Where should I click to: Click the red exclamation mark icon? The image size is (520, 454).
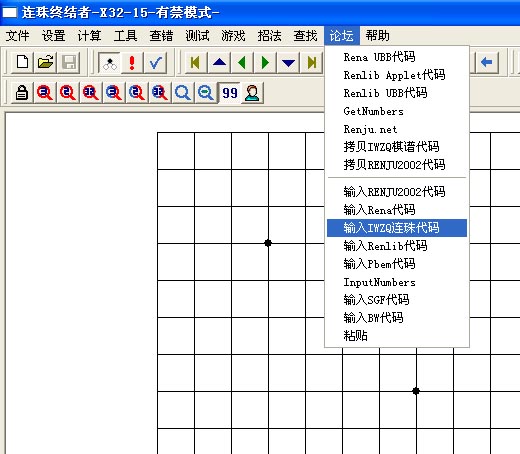click(x=132, y=62)
